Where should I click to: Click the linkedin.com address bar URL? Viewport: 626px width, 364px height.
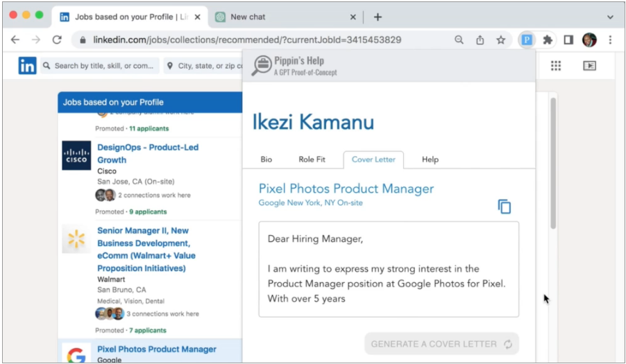click(x=247, y=40)
